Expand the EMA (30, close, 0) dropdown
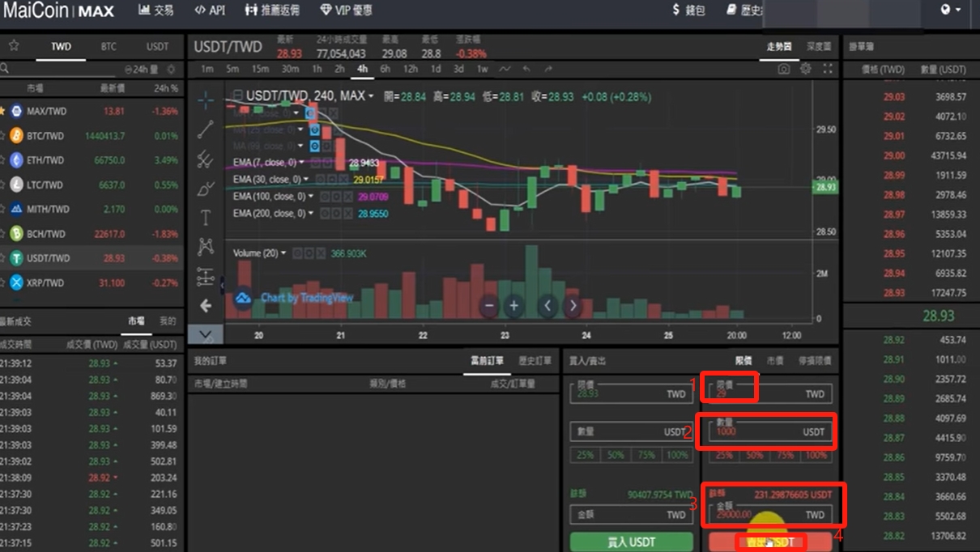 [x=306, y=180]
